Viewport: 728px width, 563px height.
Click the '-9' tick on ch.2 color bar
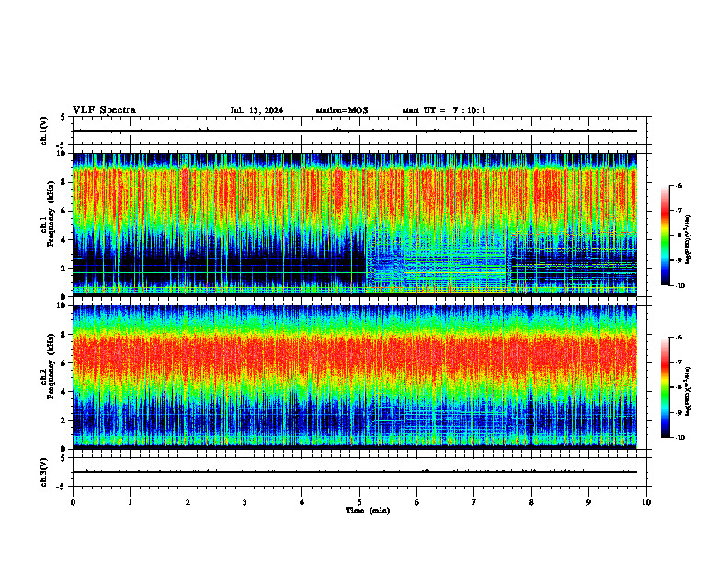678,412
